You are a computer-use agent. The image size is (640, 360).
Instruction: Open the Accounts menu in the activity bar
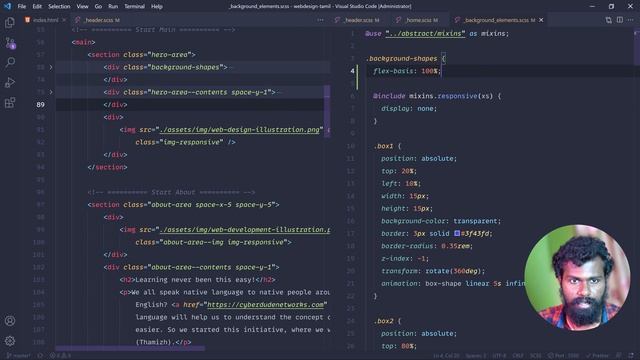click(10, 321)
